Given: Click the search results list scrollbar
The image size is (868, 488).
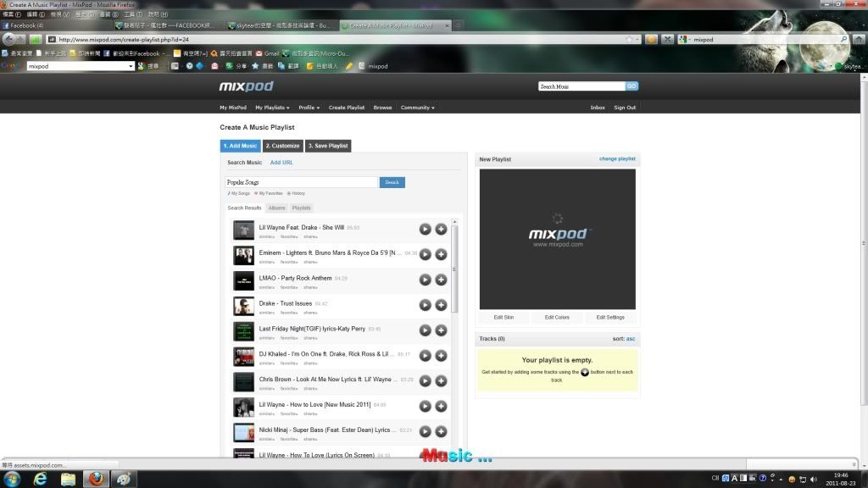Looking at the screenshot, I should (454, 269).
